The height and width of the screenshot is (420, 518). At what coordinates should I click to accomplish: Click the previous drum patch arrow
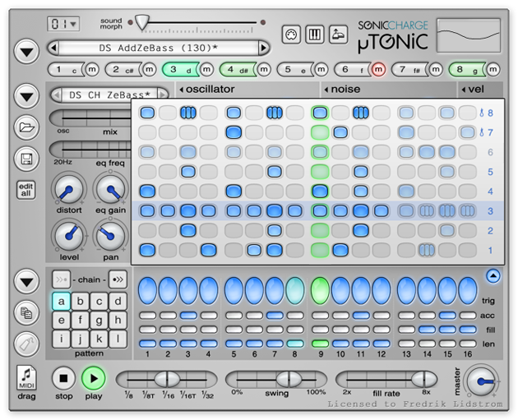[57, 95]
